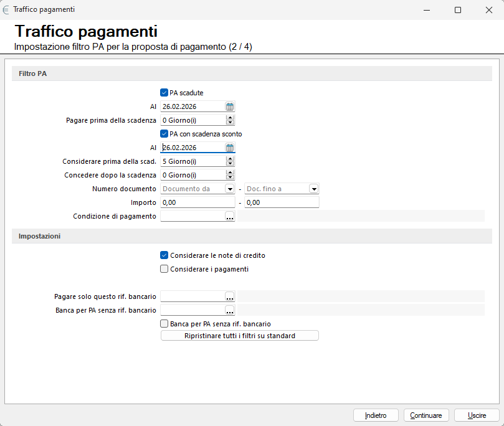Open calendar picker for scadenza sconto date
Screen dimensions: 504x426
click(229, 148)
